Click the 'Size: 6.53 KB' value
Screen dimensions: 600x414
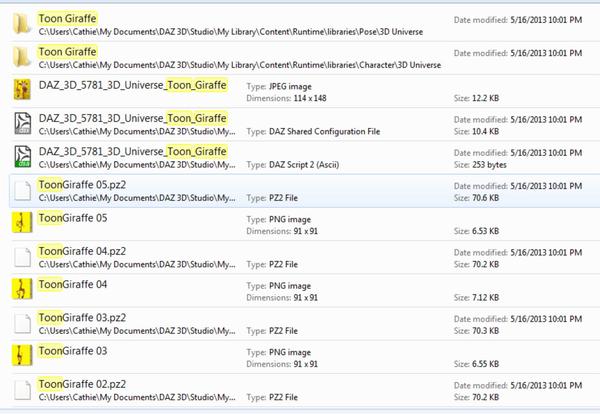(476, 231)
